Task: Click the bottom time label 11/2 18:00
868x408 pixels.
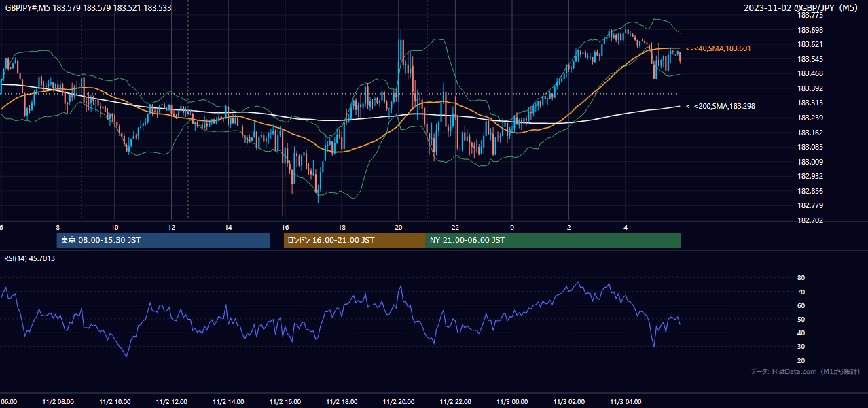Action: pyautogui.click(x=342, y=402)
